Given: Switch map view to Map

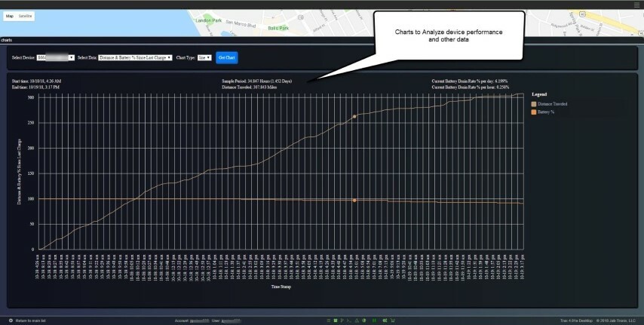Looking at the screenshot, I should [10, 16].
